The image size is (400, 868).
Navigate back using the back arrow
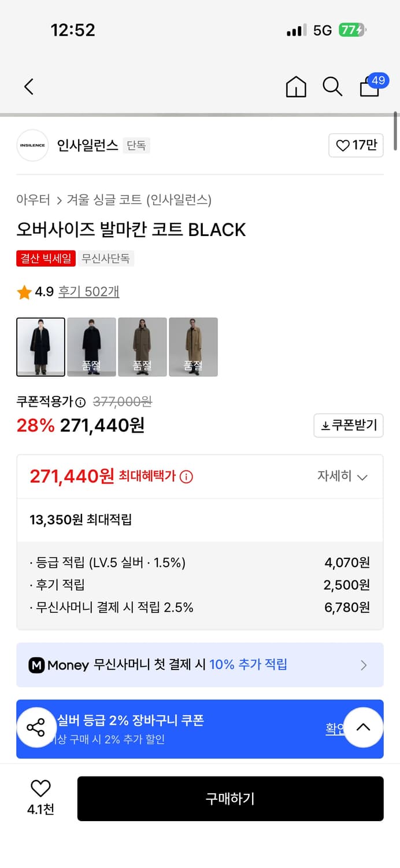pos(28,86)
